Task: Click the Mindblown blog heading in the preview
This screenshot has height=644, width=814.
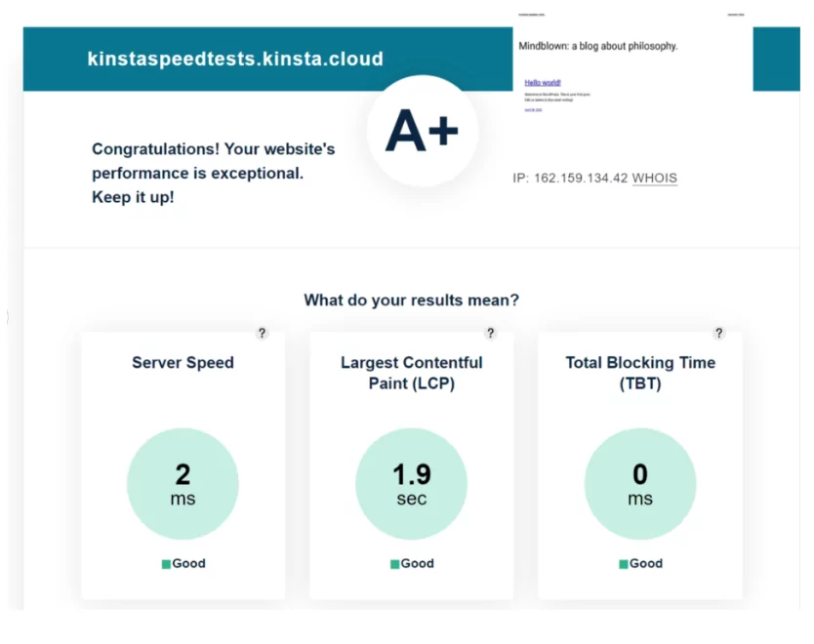Action: [598, 46]
